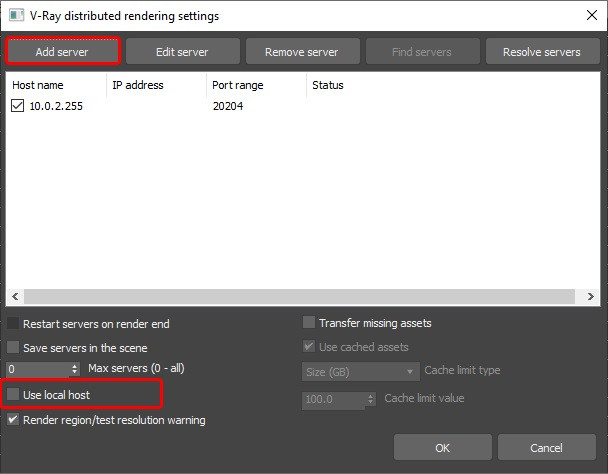The width and height of the screenshot is (608, 474).
Task: Open the Cache limit type dropdown
Action: coord(361,372)
